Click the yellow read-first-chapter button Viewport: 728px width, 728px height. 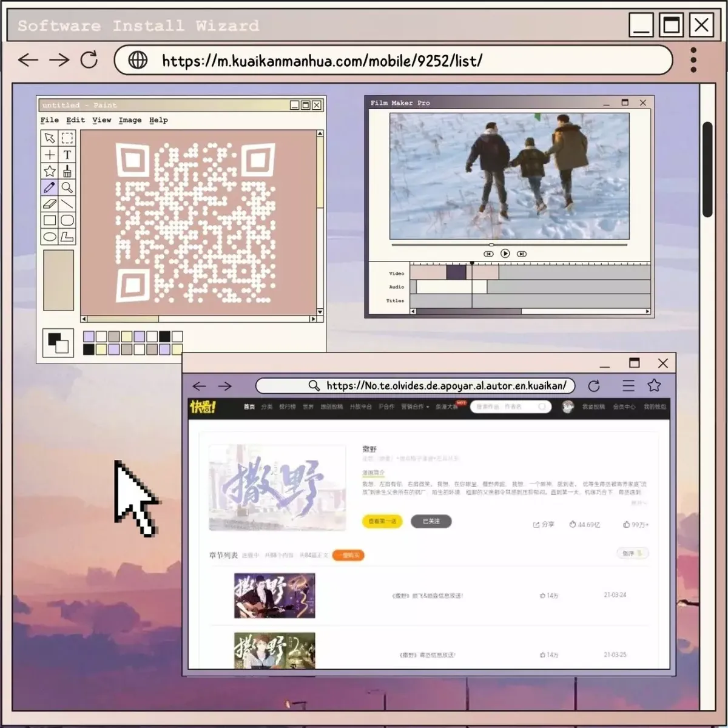coord(382,521)
